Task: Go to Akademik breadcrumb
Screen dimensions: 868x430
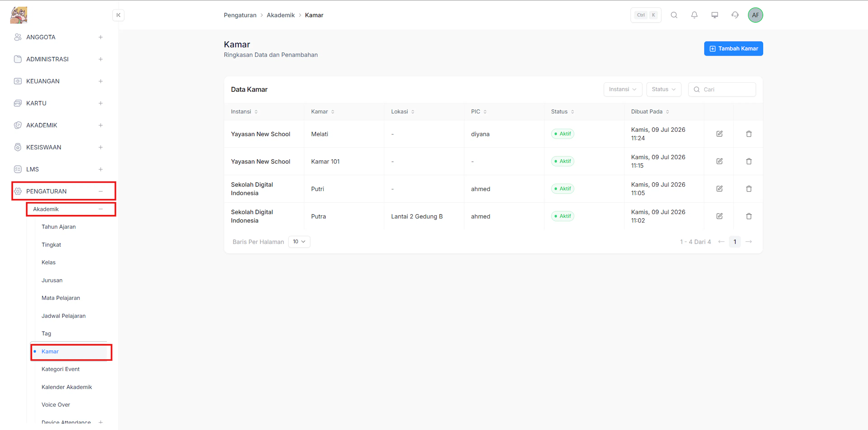Action: point(281,15)
